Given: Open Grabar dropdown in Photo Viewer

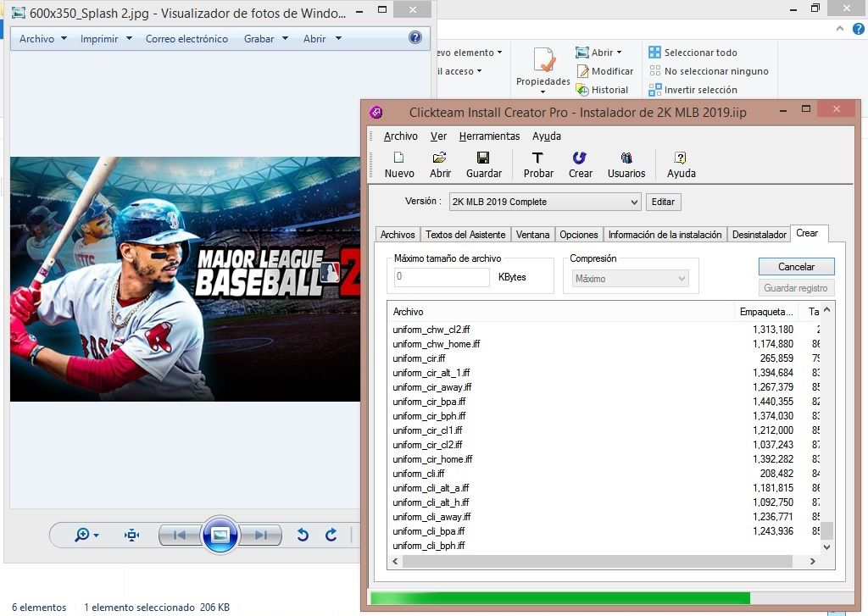Looking at the screenshot, I should coord(265,39).
